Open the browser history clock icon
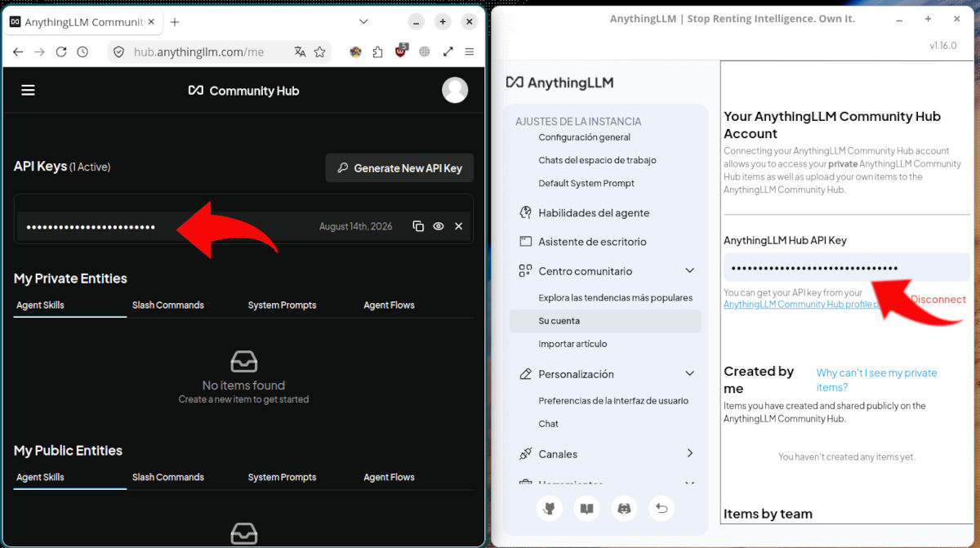This screenshot has height=548, width=980. click(x=82, y=51)
